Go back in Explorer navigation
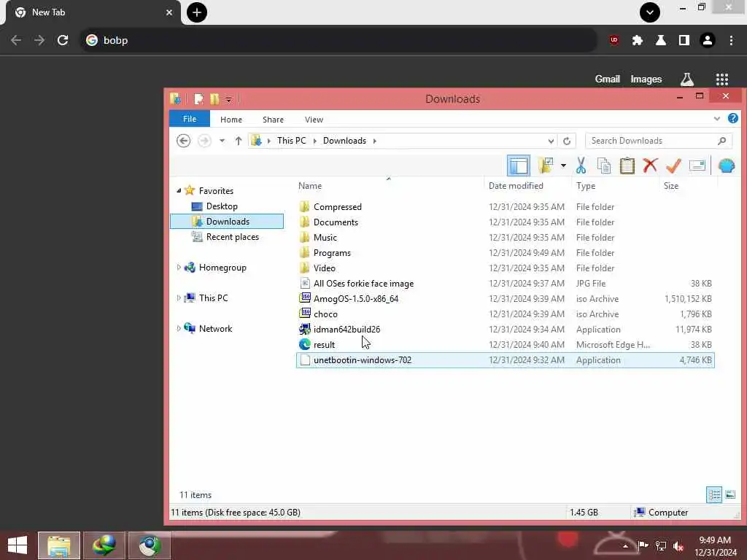This screenshot has width=747, height=560. 183,141
